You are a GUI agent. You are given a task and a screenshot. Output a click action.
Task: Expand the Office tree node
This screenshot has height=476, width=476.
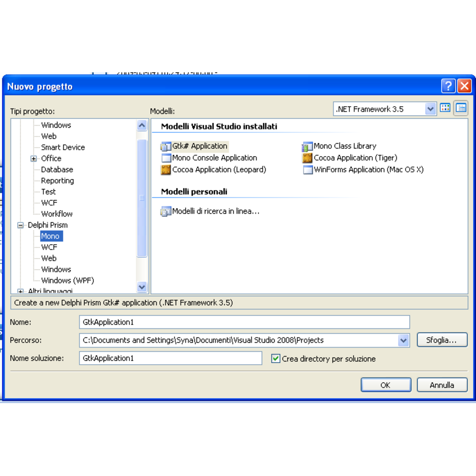[34, 159]
